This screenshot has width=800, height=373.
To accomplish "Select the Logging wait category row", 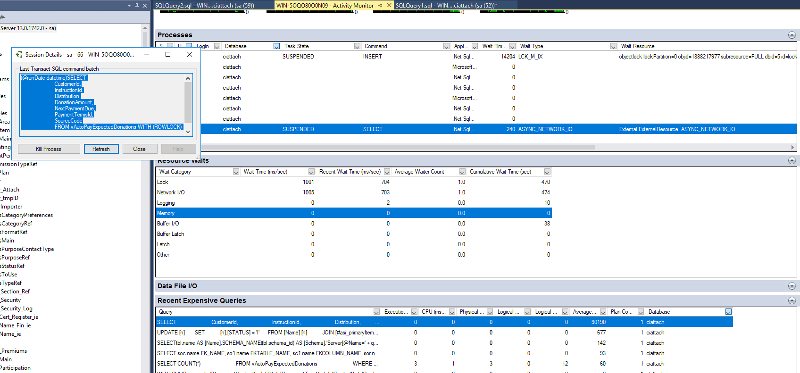I will click(354, 203).
